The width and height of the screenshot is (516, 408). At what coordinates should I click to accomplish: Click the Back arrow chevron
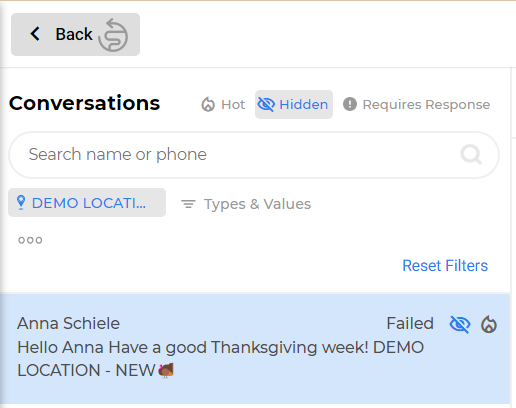35,34
